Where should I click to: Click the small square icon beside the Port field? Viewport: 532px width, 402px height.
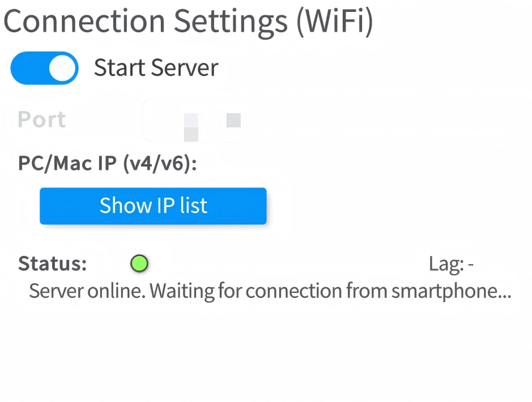[233, 120]
